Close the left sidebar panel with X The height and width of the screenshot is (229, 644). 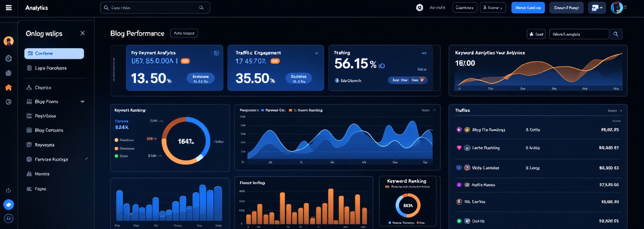coord(82,33)
